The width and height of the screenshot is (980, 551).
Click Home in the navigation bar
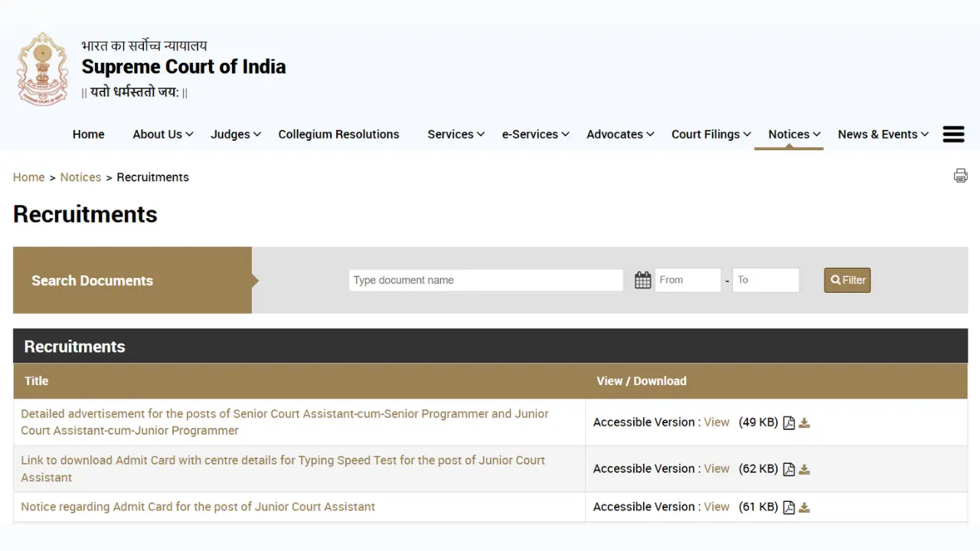pos(88,134)
